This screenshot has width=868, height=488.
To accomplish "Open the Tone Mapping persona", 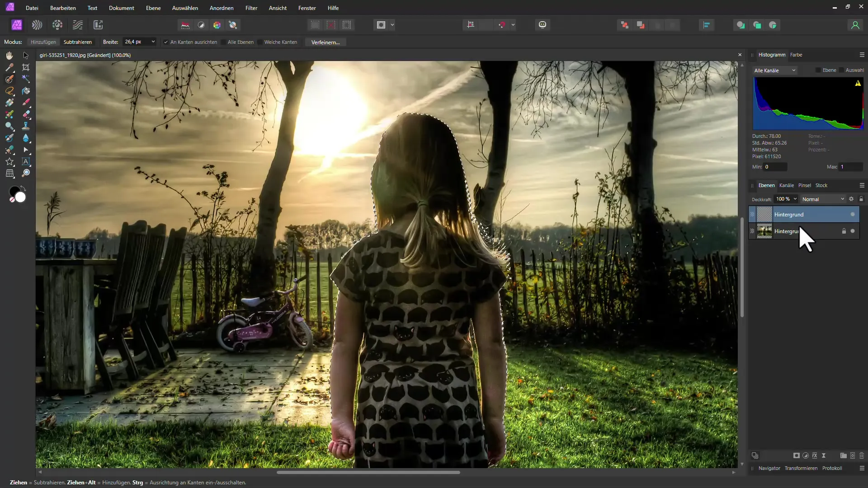I will point(78,25).
